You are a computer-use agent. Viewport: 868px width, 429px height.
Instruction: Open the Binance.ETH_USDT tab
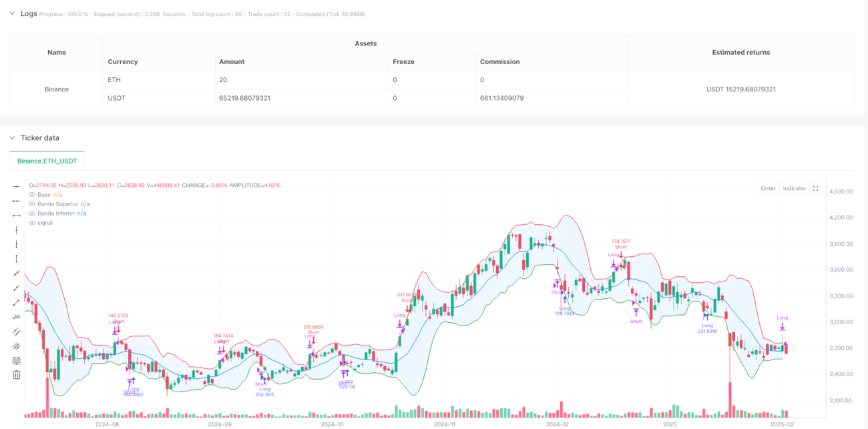[47, 161]
